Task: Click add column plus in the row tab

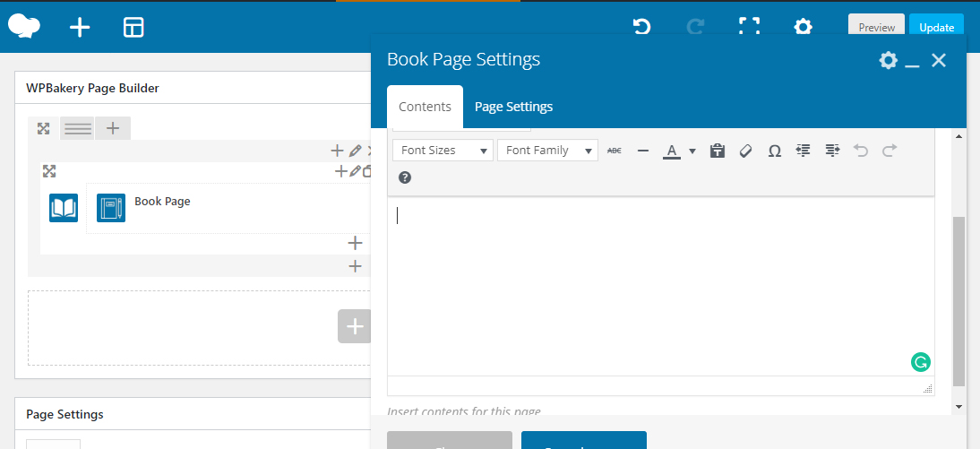Action: (113, 128)
